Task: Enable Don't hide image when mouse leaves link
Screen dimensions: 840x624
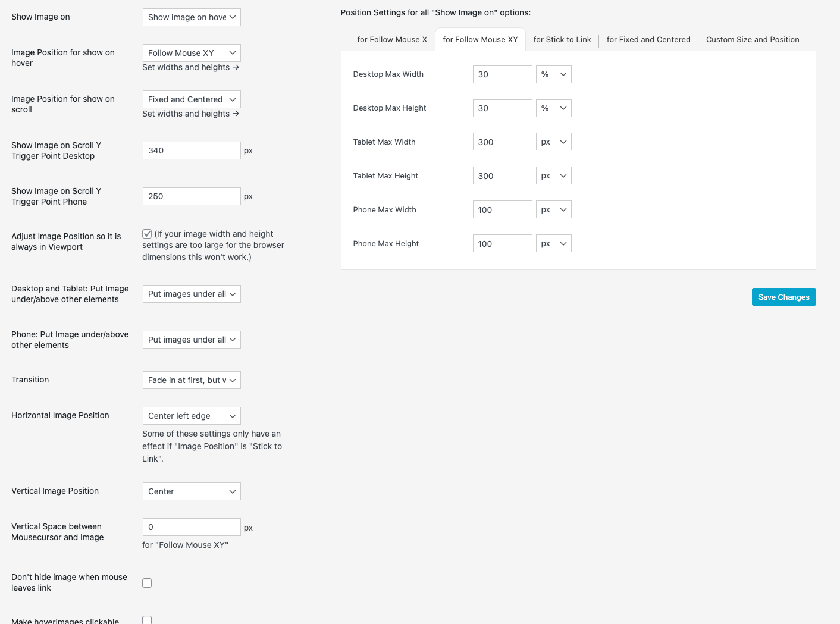Action: pyautogui.click(x=147, y=583)
